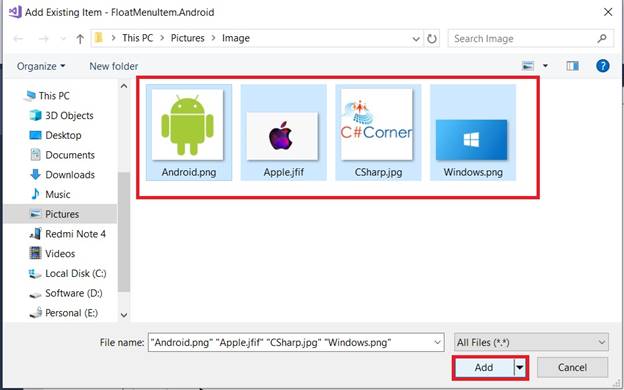Toggle the preview pane
Image resolution: width=624 pixels, height=390 pixels.
[572, 66]
